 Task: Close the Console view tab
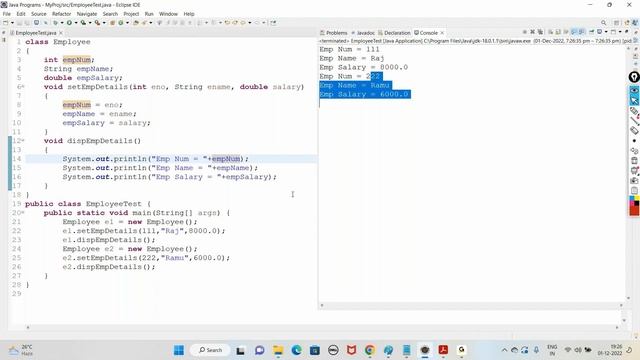pyautogui.click(x=442, y=33)
